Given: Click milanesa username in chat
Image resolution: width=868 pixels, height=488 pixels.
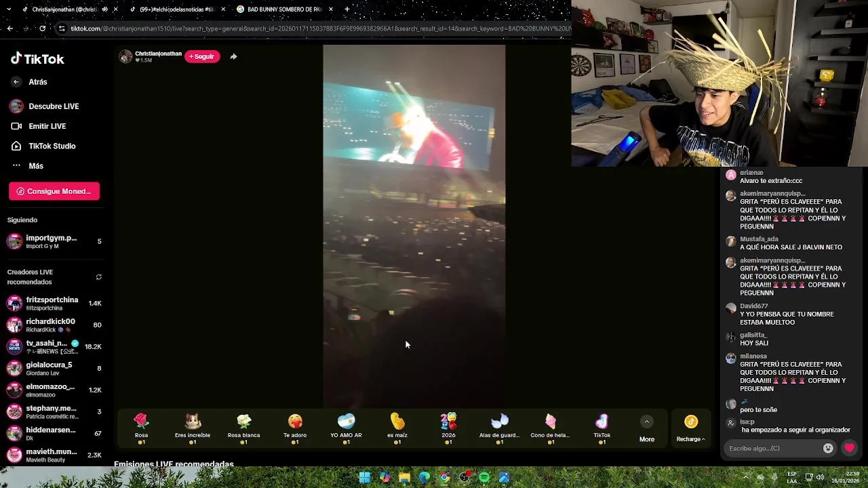Looking at the screenshot, I should pyautogui.click(x=753, y=357).
